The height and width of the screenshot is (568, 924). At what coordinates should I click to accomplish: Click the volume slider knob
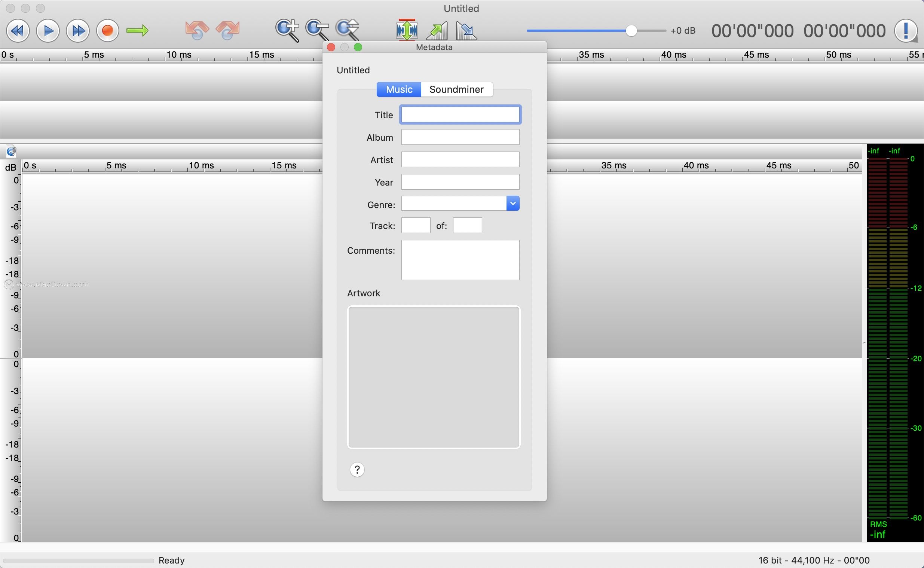(x=631, y=31)
